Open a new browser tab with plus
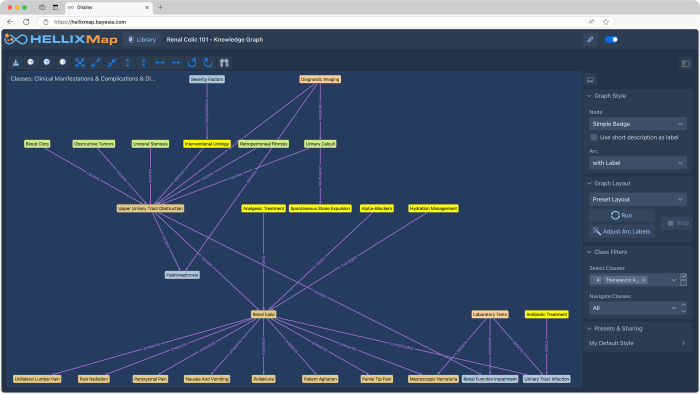The image size is (700, 394). tap(161, 7)
